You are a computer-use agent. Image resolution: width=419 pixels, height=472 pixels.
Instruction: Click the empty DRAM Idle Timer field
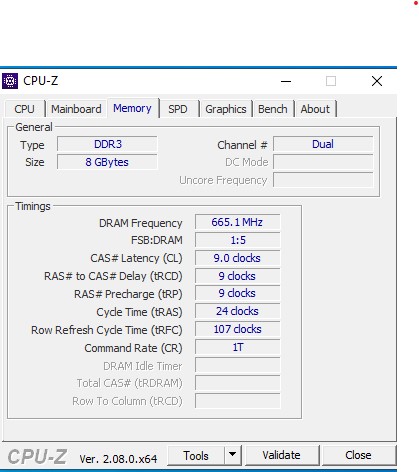(x=237, y=365)
